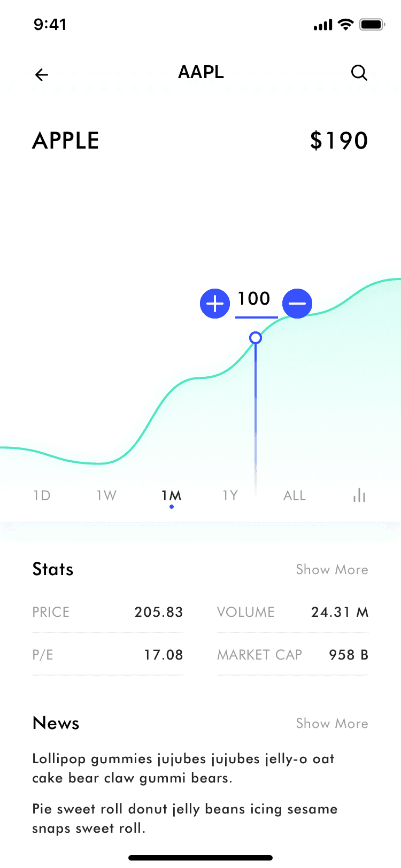
Task: Open the bar chart view icon
Action: click(359, 495)
